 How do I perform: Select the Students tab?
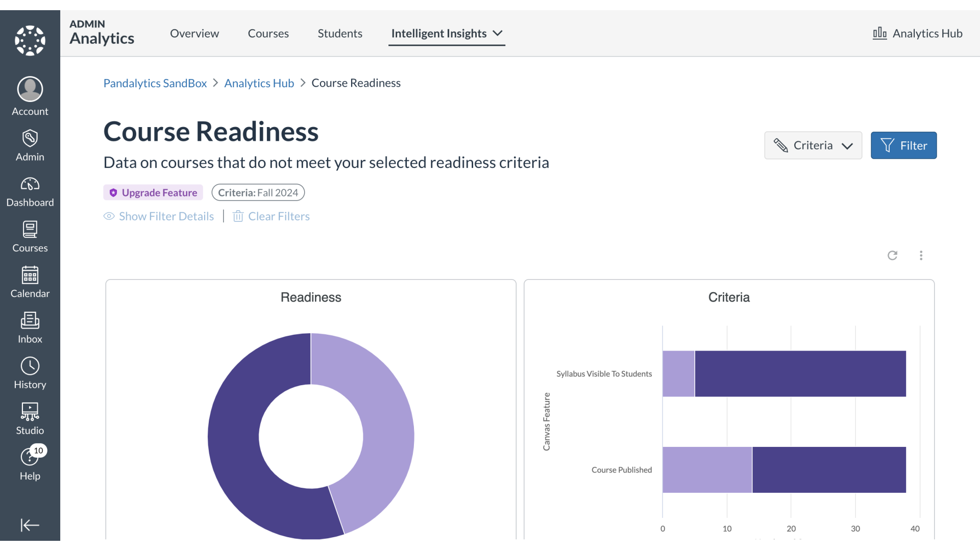click(340, 33)
